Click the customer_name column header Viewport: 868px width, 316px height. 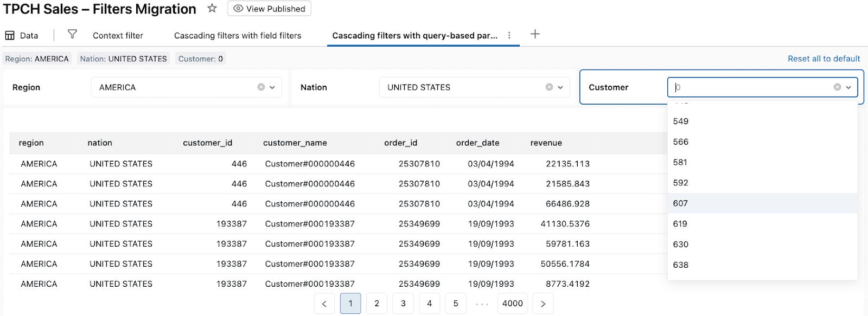click(295, 143)
